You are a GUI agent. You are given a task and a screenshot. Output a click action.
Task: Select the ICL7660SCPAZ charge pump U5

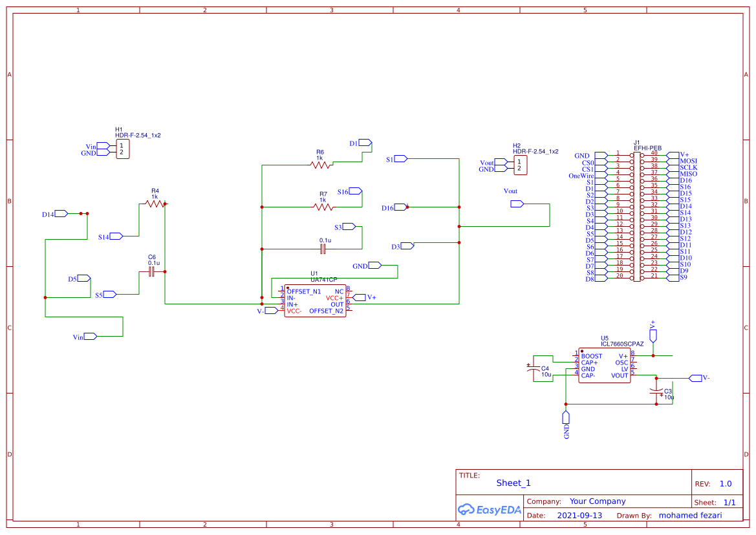(x=604, y=366)
